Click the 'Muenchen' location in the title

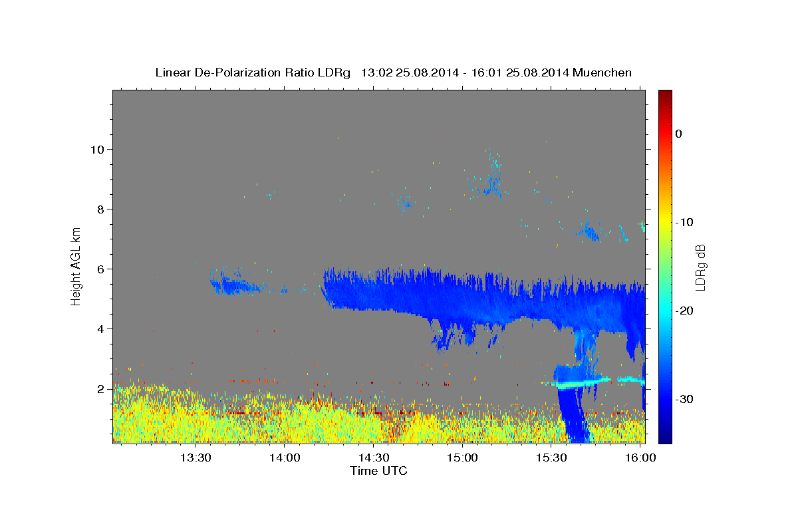[x=602, y=72]
